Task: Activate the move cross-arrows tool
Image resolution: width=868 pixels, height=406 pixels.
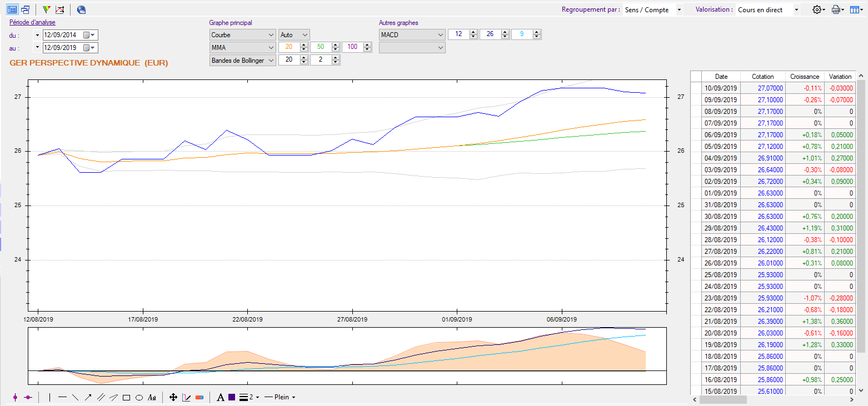Action: tap(173, 397)
